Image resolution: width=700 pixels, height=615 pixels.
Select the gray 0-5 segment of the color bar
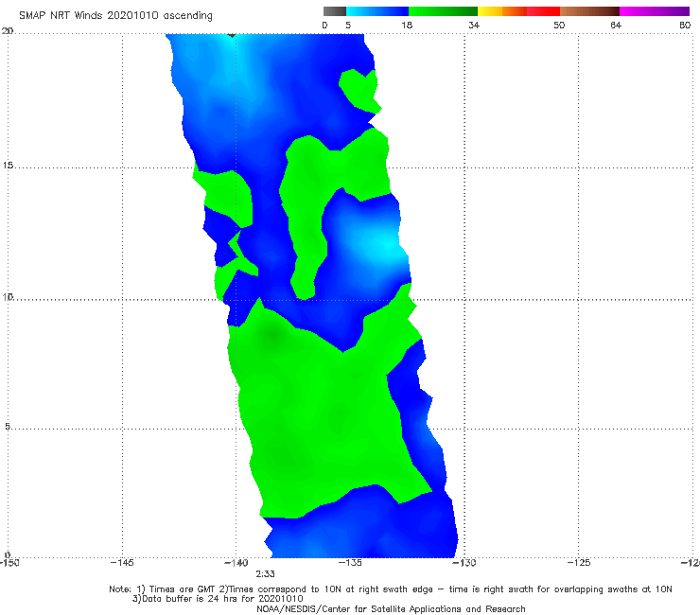coord(335,11)
